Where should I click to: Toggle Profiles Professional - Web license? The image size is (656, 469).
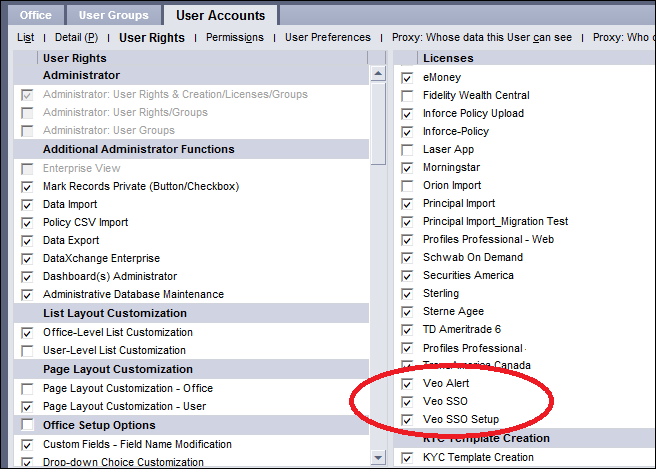click(407, 240)
